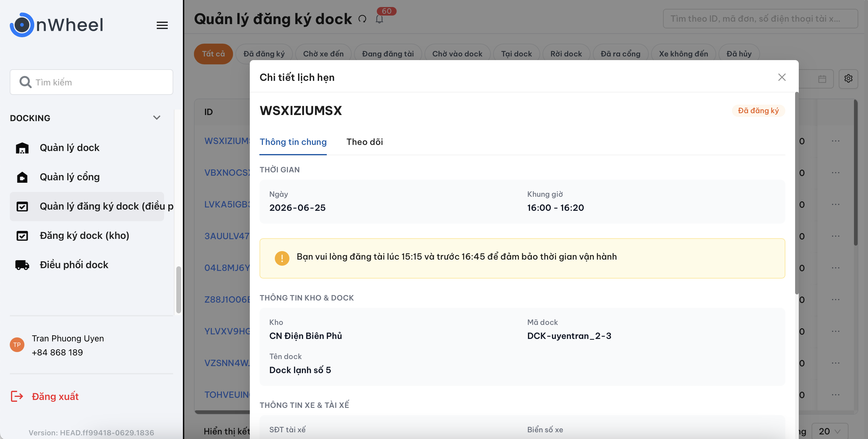Click the dialog vertical scrollbar
Screen dimensions: 868x439
797,193
